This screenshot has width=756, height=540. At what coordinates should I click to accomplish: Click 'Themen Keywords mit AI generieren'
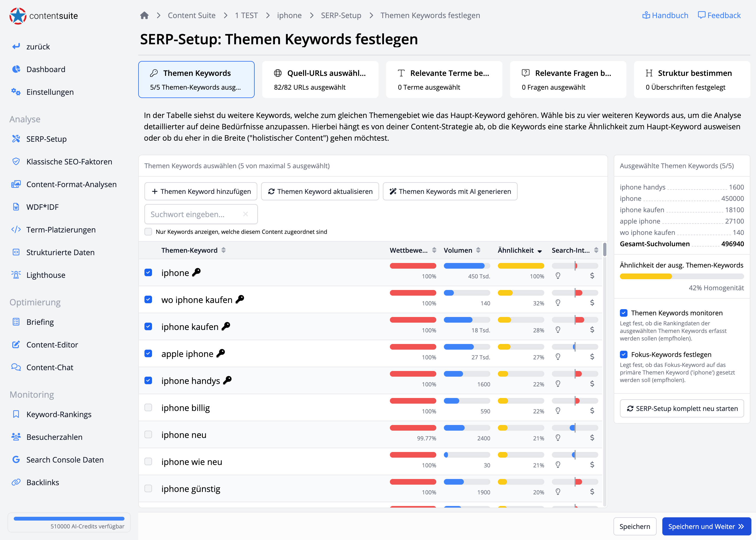click(x=450, y=191)
